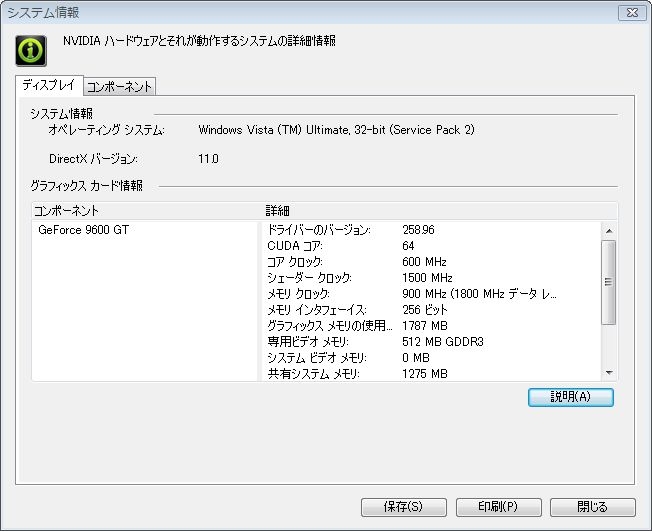This screenshot has width=652, height=531.
Task: Click the シェーダー クロック row label
Action: click(309, 278)
